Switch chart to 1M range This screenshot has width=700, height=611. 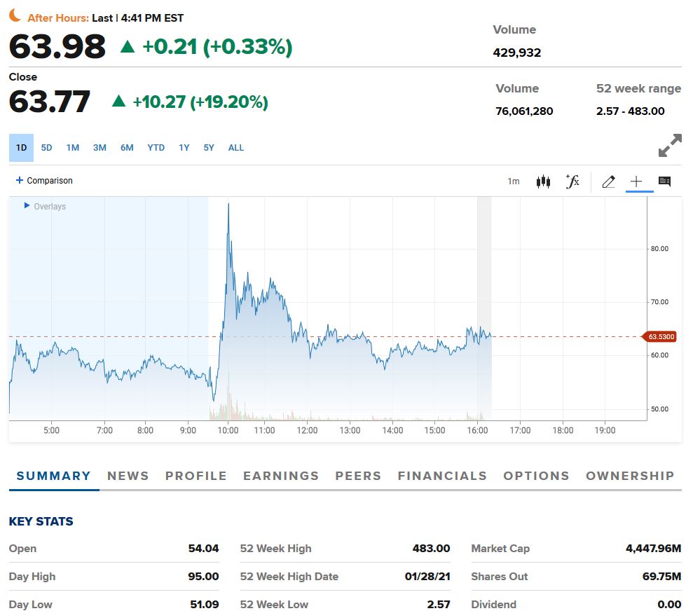73,148
